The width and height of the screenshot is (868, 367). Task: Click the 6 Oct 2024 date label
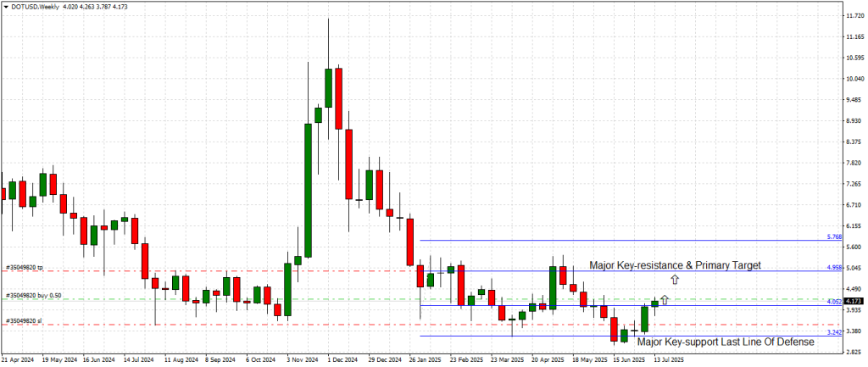tap(261, 359)
